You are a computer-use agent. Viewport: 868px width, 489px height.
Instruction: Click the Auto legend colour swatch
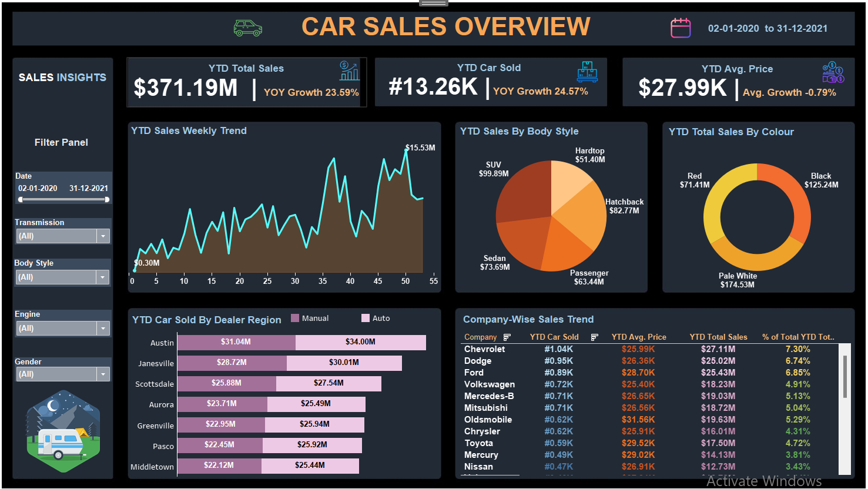click(366, 318)
